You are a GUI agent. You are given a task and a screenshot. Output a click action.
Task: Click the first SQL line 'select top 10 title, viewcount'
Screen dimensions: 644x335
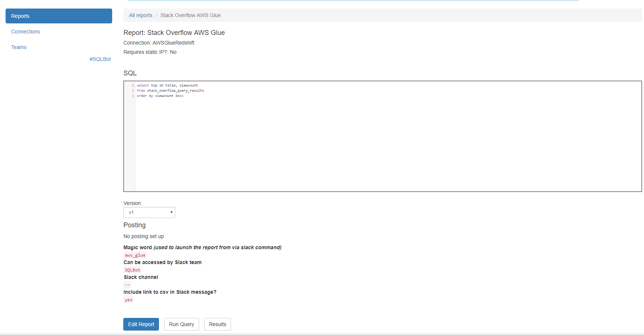pyautogui.click(x=167, y=85)
